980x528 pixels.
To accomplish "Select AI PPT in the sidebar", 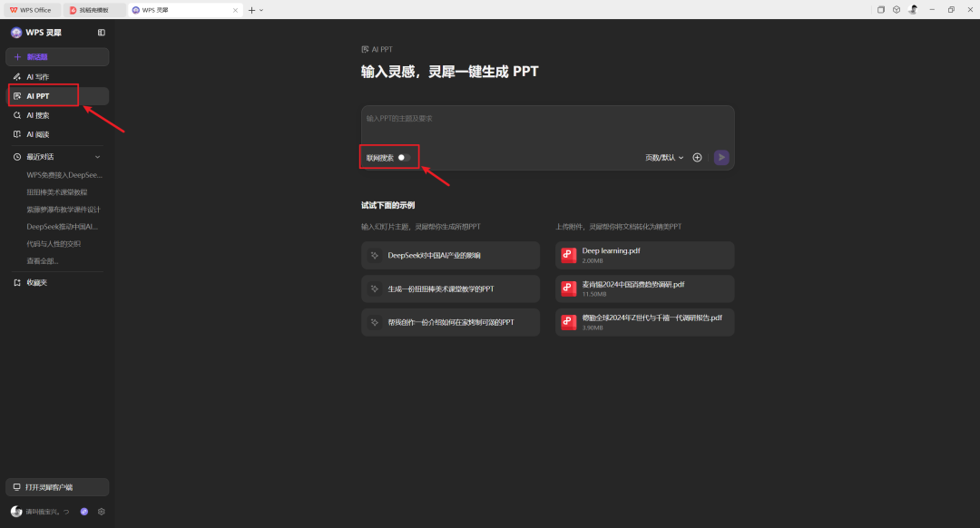I will (x=57, y=96).
